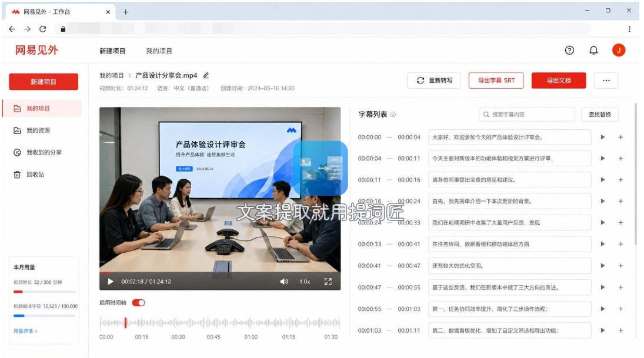Reload the page with refresh icon
The image size is (644, 358).
tap(43, 29)
